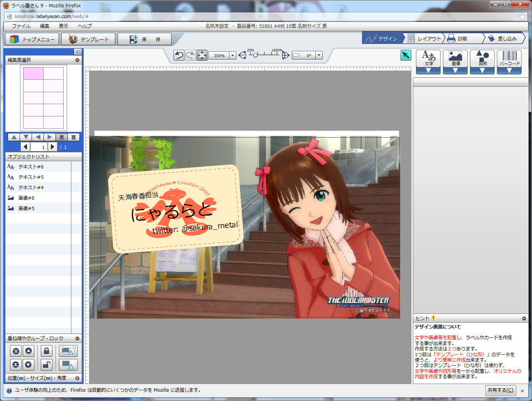Expand the 文字 tool options arrow
This screenshot has width=532, height=401.
pos(428,71)
